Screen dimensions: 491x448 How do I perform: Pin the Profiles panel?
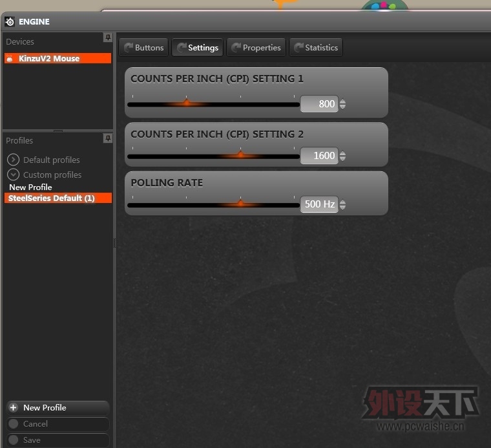pyautogui.click(x=108, y=138)
